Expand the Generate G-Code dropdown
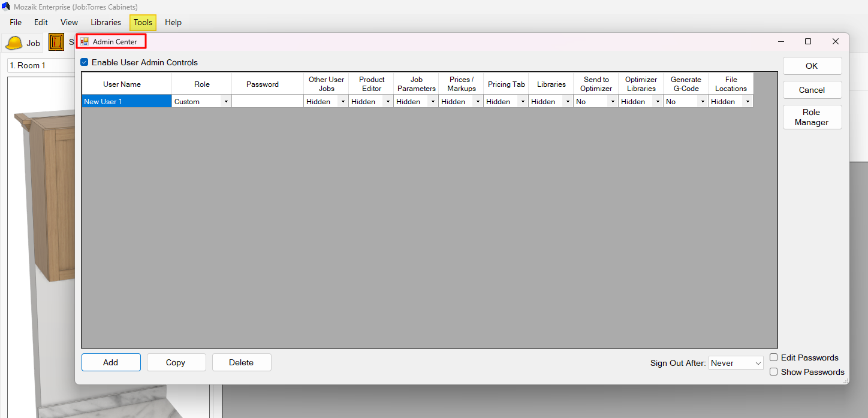The width and height of the screenshot is (868, 418). pyautogui.click(x=703, y=102)
